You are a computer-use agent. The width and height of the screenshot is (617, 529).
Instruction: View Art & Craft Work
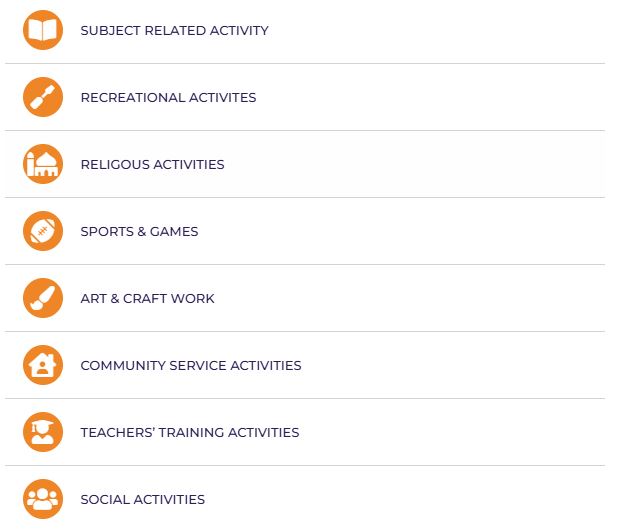click(148, 298)
